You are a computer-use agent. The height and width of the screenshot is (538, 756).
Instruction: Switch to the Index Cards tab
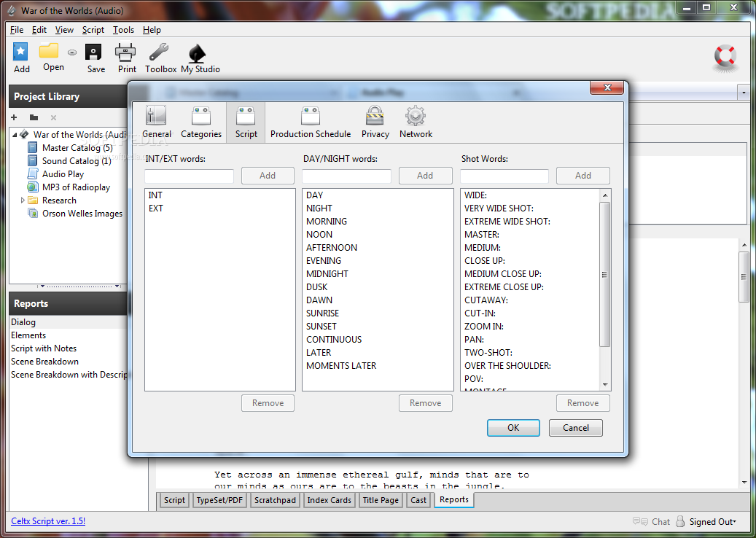click(x=330, y=500)
